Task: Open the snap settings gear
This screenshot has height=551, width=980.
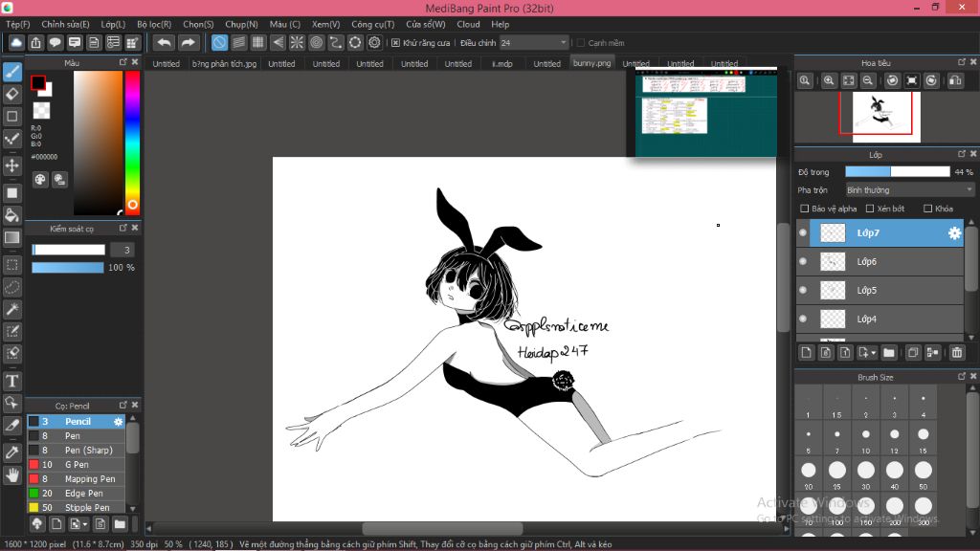Action: [x=374, y=42]
